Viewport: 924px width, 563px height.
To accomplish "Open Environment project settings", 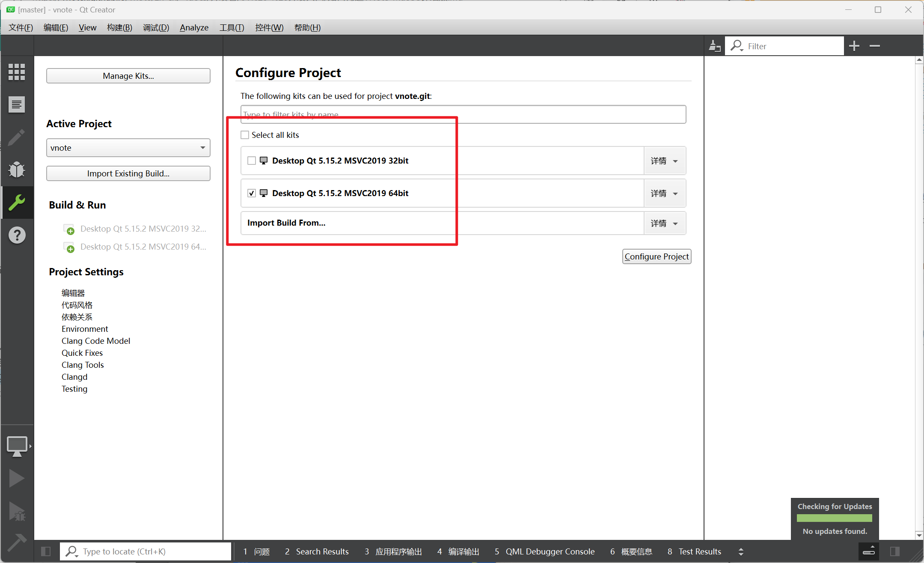I will coord(85,329).
